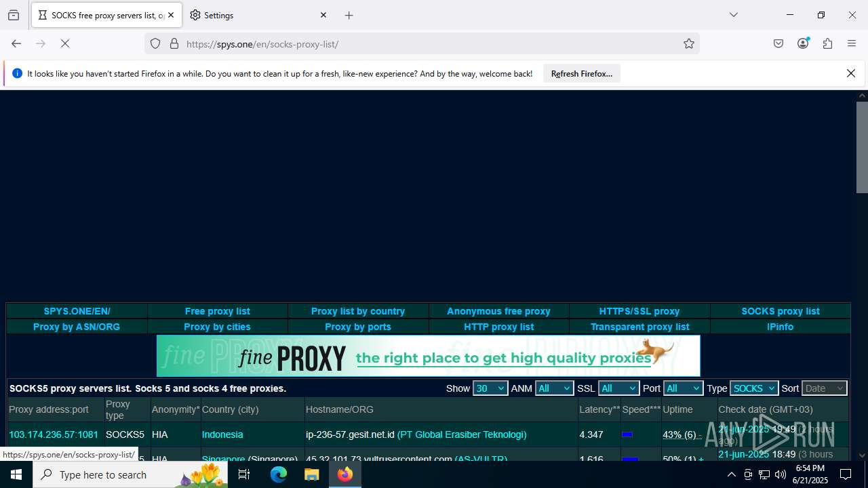Click the scrollbar down arrow
This screenshot has width=868, height=488.
(862, 455)
